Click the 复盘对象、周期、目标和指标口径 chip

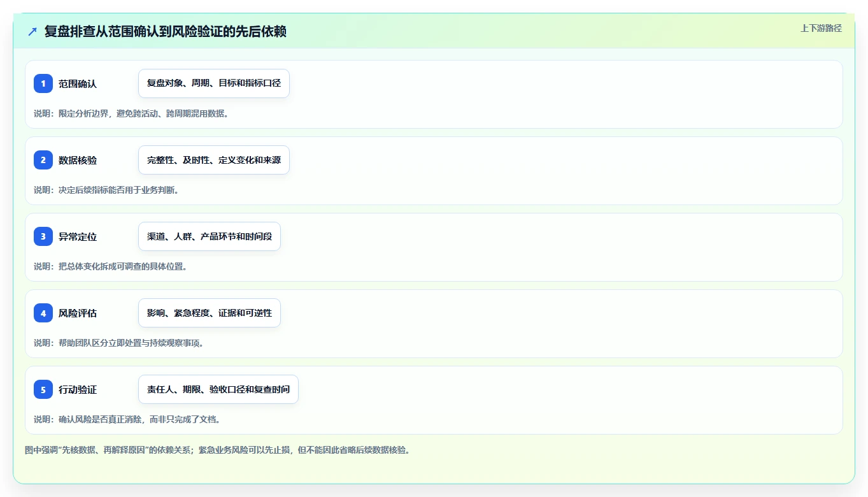click(x=214, y=83)
